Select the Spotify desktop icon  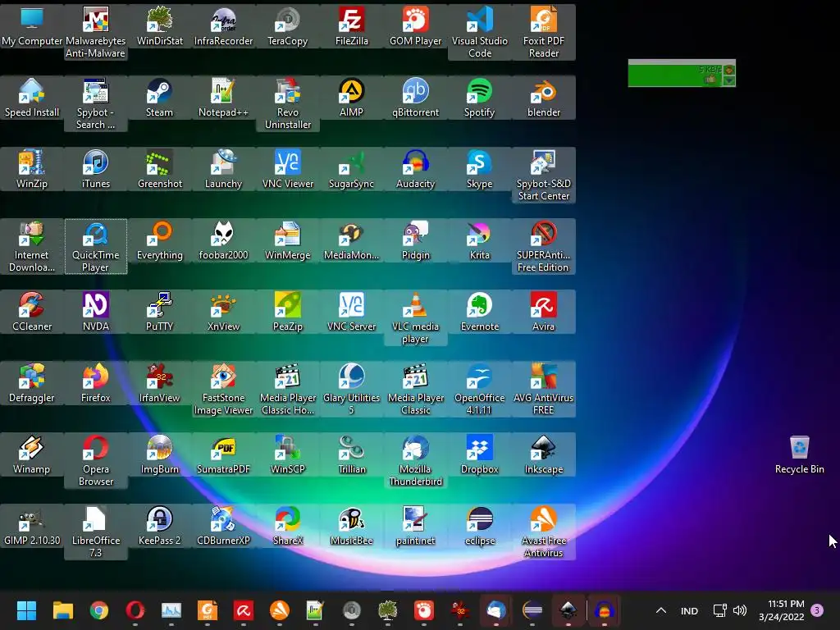pos(479,98)
